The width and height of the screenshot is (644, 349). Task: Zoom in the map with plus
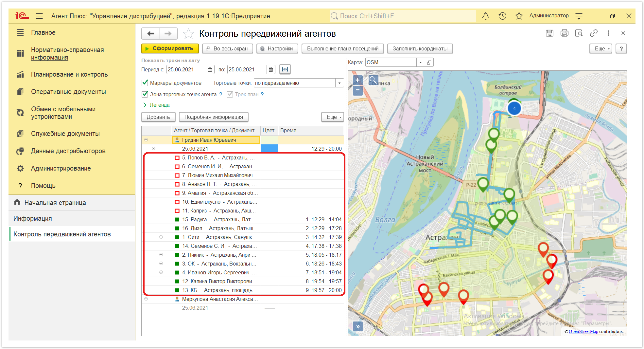pyautogui.click(x=357, y=80)
